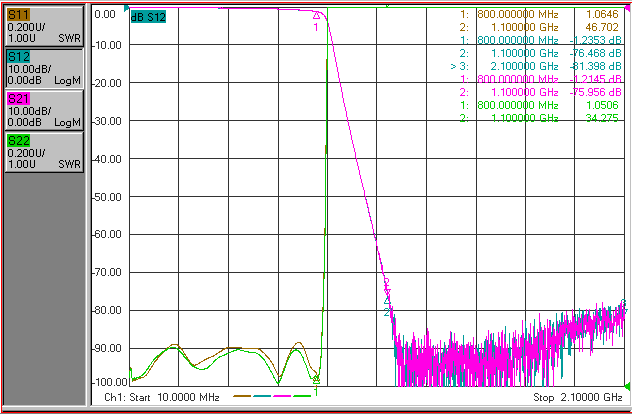The width and height of the screenshot is (632, 414).
Task: Click the -60.00 y-axis scale label
Action: [107, 235]
